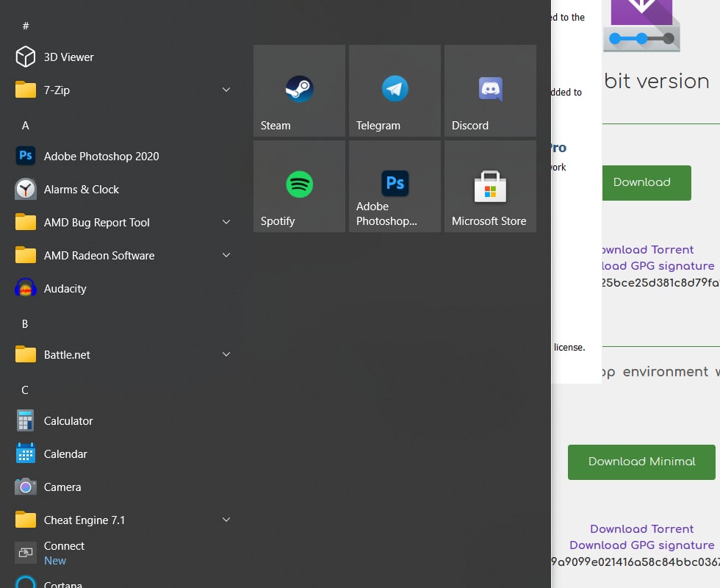
Task: Open letter index from A header
Action: pyautogui.click(x=25, y=126)
